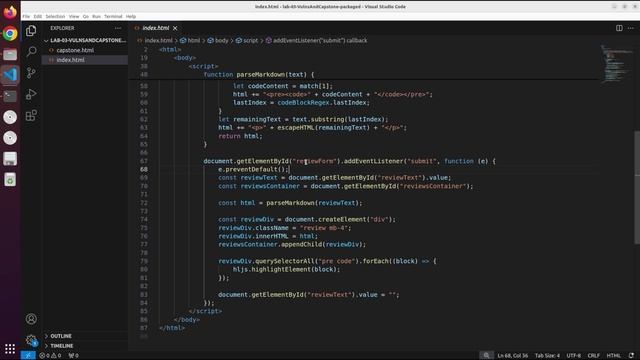Viewport: 640px width, 360px height.
Task: Open the View menu
Action: point(74,16)
